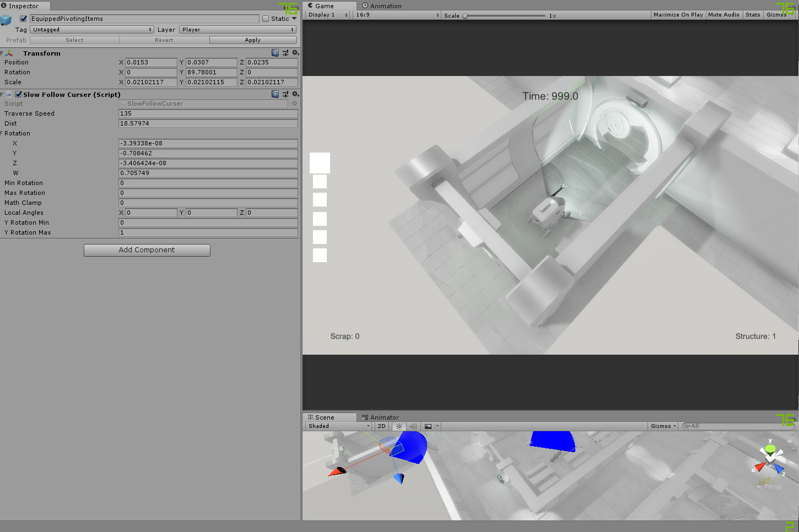Viewport: 799px width, 532px height.
Task: Click green Y axis of scene orientation gizmo
Action: 770,449
